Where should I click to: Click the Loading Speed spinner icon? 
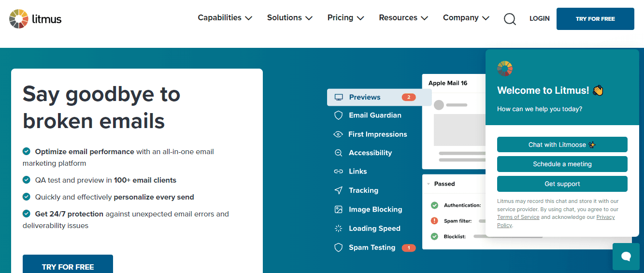coord(339,229)
